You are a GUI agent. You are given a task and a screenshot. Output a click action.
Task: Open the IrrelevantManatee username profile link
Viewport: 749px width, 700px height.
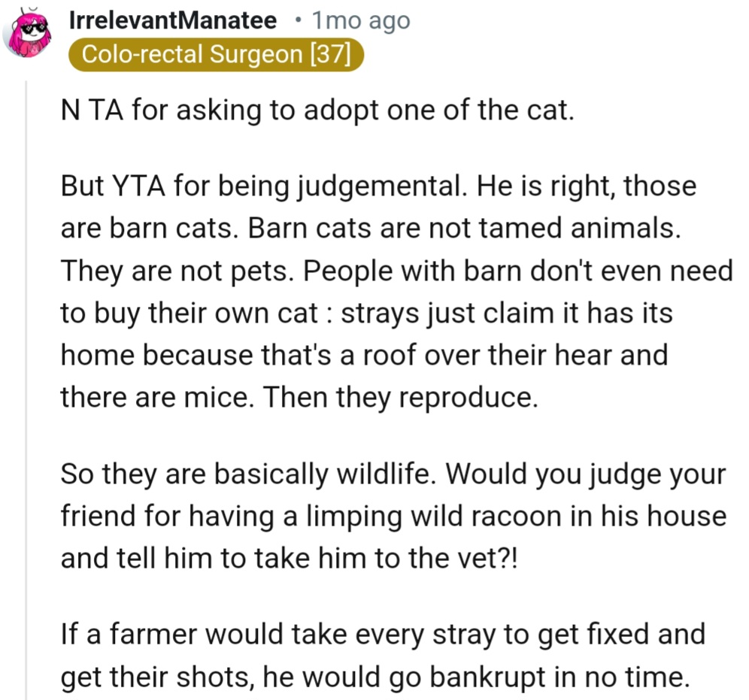pyautogui.click(x=173, y=20)
